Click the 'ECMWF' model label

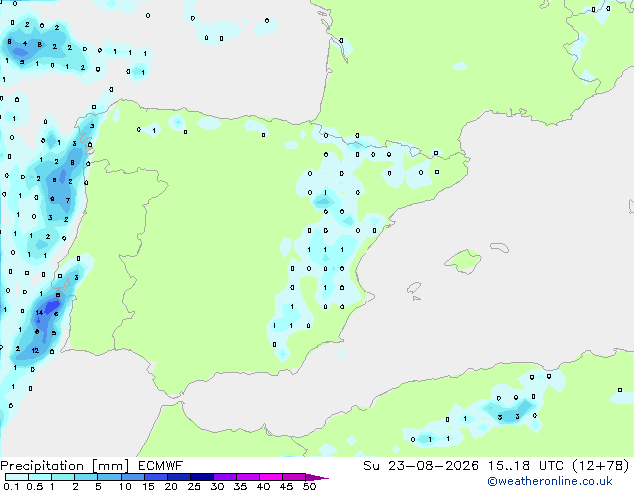[x=160, y=466]
